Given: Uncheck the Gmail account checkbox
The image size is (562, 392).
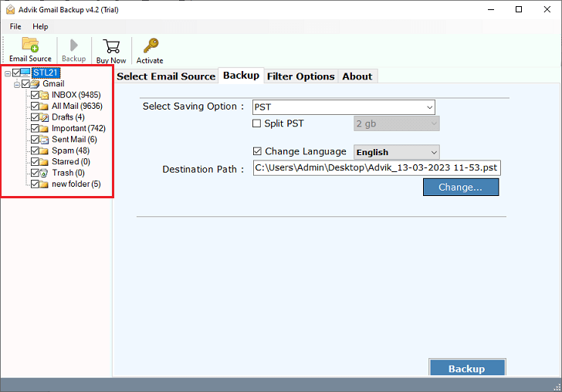Looking at the screenshot, I should [x=25, y=84].
